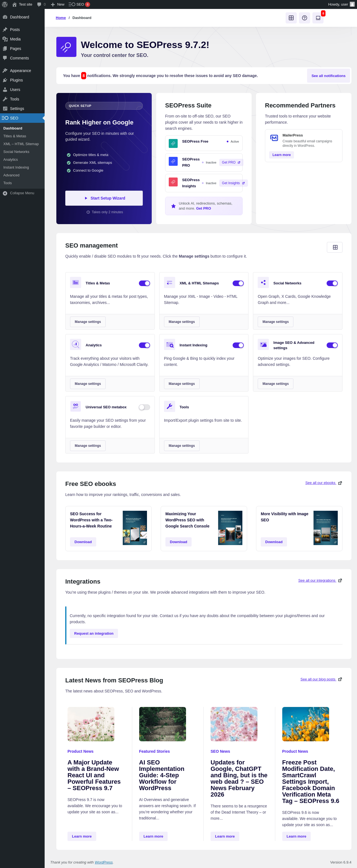
Task: Open the AI SEO Implementation Guide post image
Action: [162, 724]
